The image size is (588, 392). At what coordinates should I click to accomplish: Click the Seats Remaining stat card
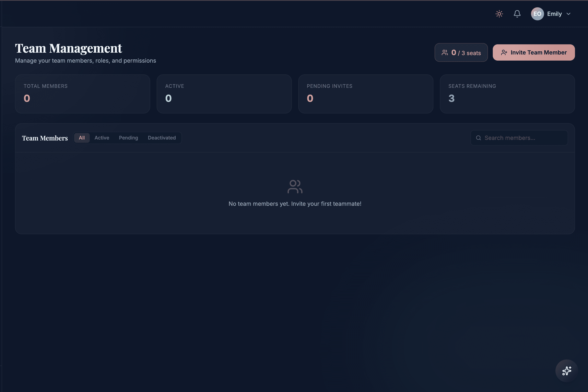coord(507,94)
